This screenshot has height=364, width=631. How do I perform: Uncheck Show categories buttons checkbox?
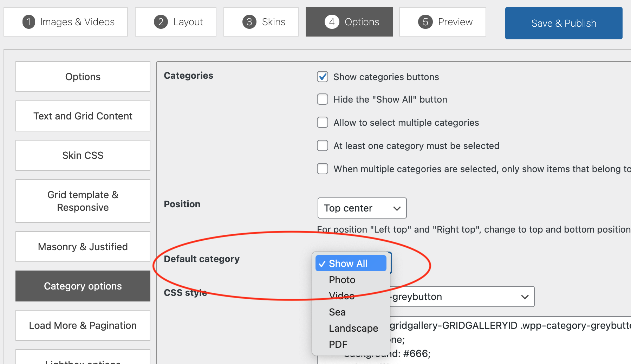click(323, 77)
